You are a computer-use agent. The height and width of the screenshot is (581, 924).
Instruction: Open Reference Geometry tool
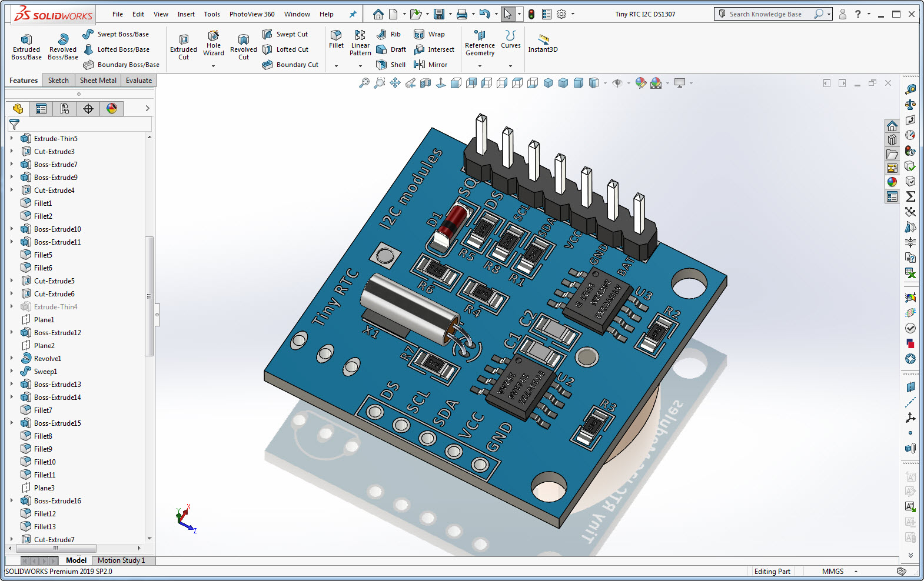tap(480, 43)
